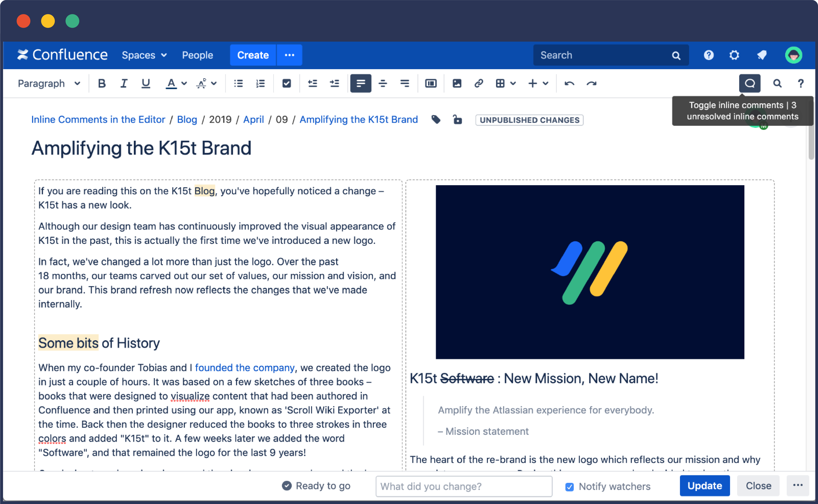Click the Create button
This screenshot has height=504, width=818.
(x=252, y=55)
